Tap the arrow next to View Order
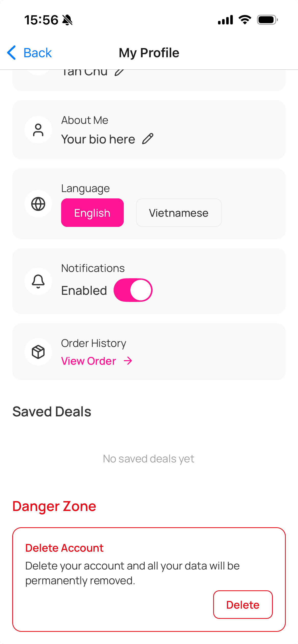Image resolution: width=298 pixels, height=644 pixels. pyautogui.click(x=128, y=361)
